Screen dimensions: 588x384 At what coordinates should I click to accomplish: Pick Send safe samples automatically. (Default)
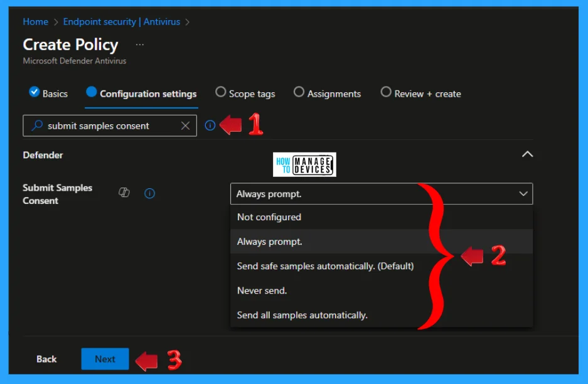[382, 266]
